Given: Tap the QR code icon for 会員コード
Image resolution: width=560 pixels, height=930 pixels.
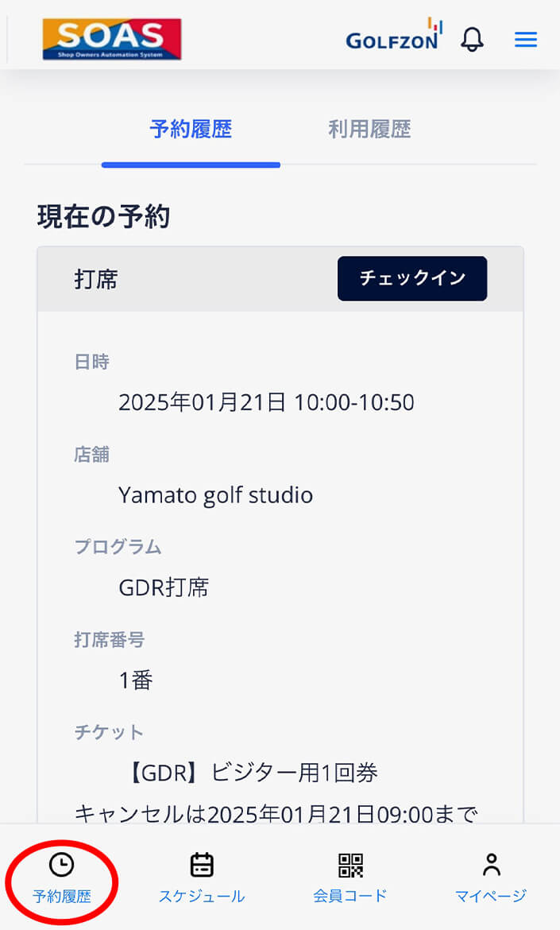Looking at the screenshot, I should (x=350, y=866).
